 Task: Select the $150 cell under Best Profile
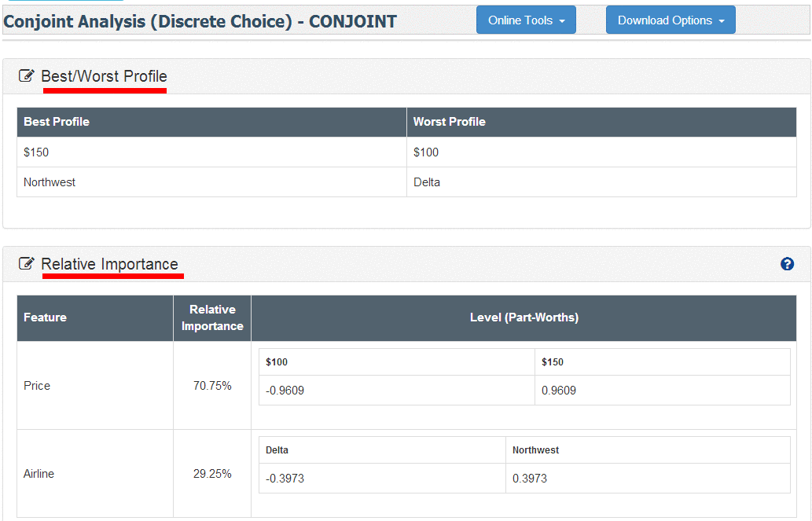point(36,152)
